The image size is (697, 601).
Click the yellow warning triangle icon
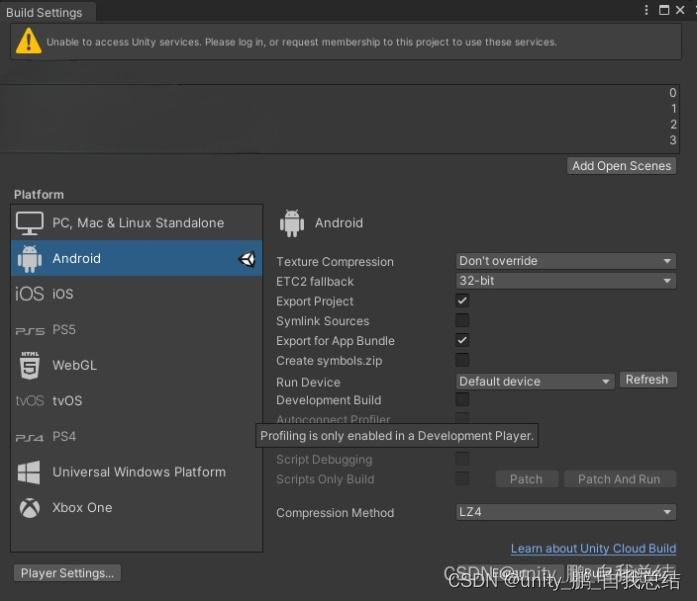(x=28, y=41)
